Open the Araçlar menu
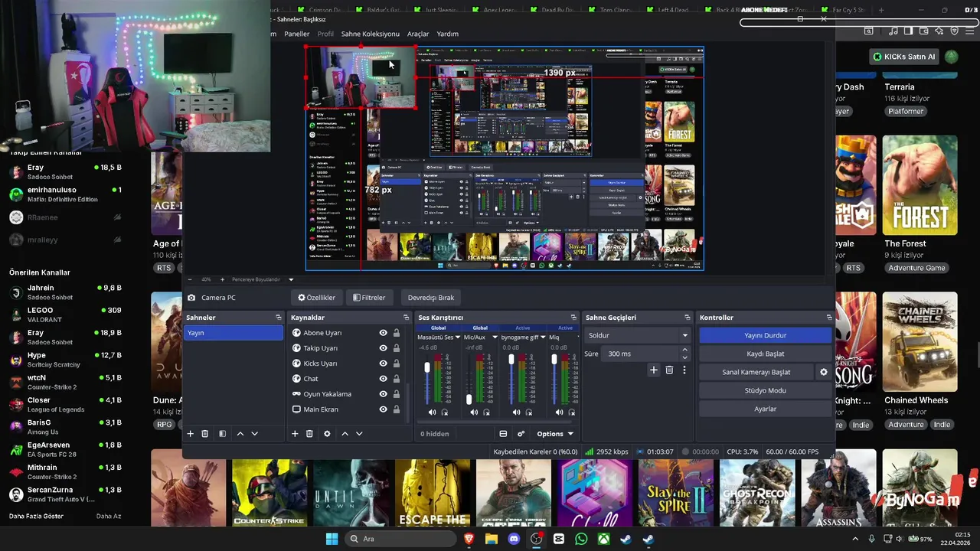Image resolution: width=980 pixels, height=551 pixels. coord(418,34)
